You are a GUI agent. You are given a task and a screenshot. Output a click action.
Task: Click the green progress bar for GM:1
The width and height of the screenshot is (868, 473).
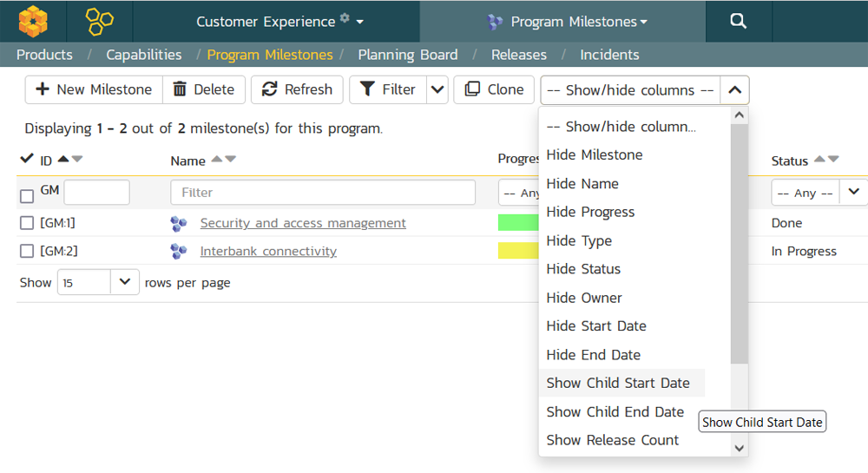click(518, 223)
